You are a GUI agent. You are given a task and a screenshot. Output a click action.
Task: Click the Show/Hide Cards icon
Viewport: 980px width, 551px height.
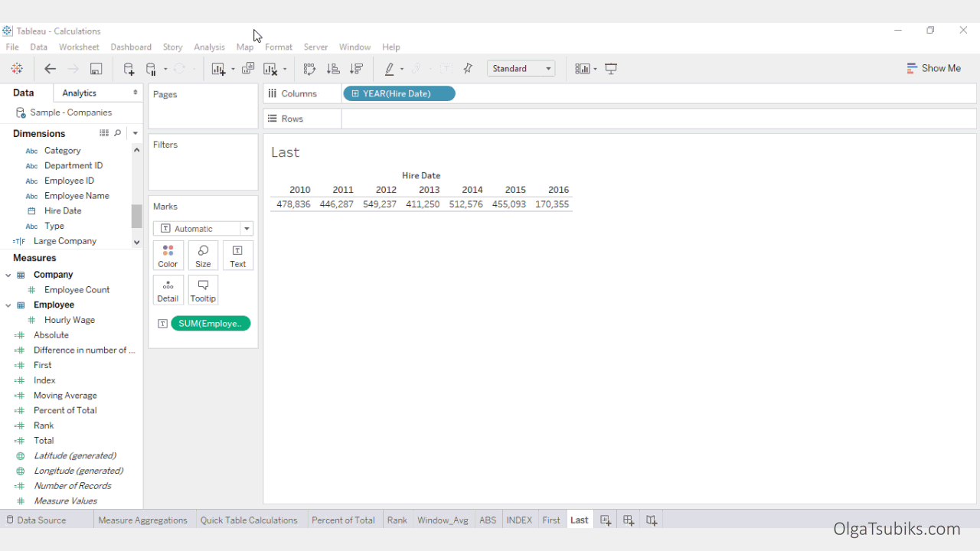point(583,69)
